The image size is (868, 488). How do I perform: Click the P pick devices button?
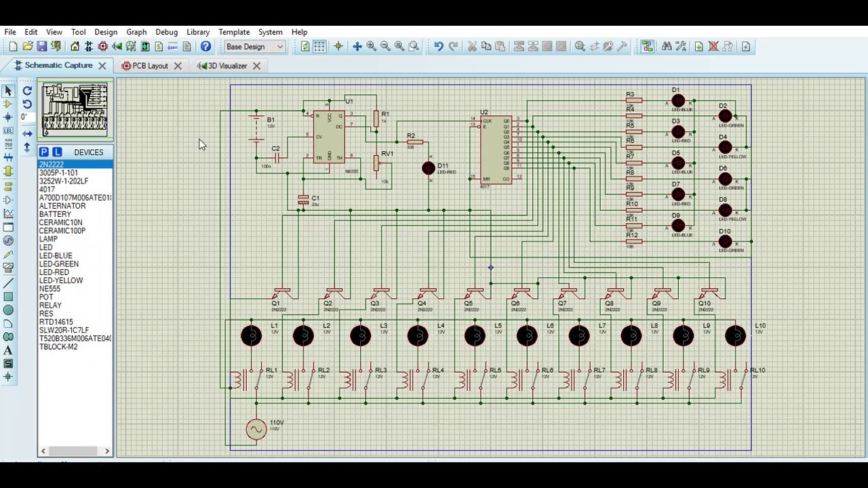44,152
